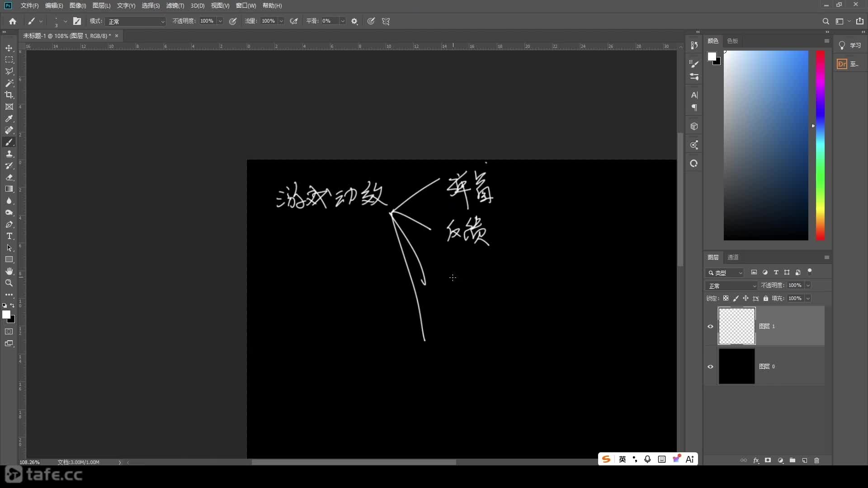Image resolution: width=868 pixels, height=488 pixels.
Task: Select the Clone Stamp tool
Action: coord(9,154)
